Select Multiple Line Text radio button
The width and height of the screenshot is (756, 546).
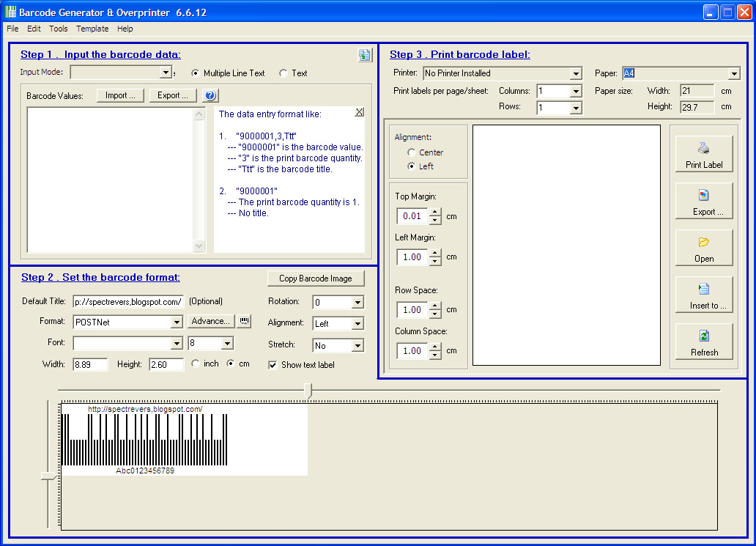[x=196, y=73]
